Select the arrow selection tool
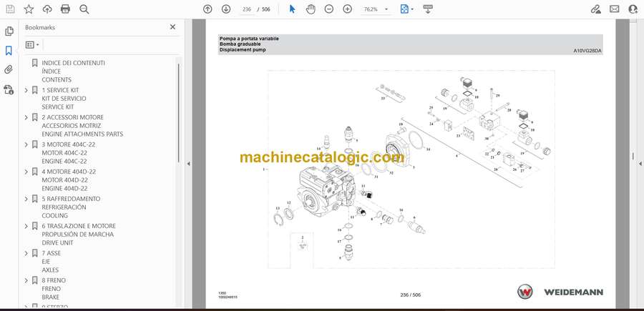Screen dimensions: 644x311 [x=293, y=9]
